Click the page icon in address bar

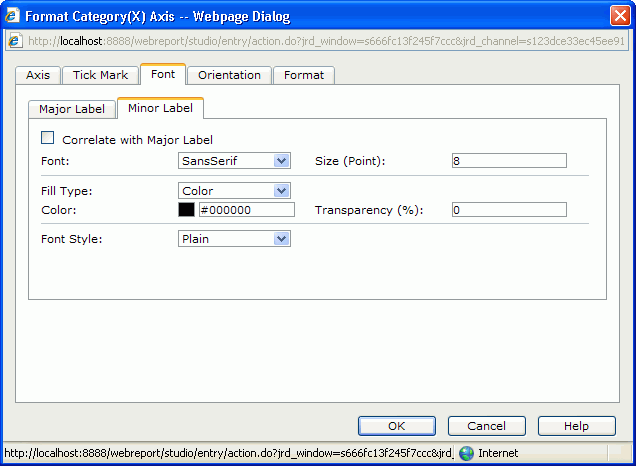(x=15, y=42)
